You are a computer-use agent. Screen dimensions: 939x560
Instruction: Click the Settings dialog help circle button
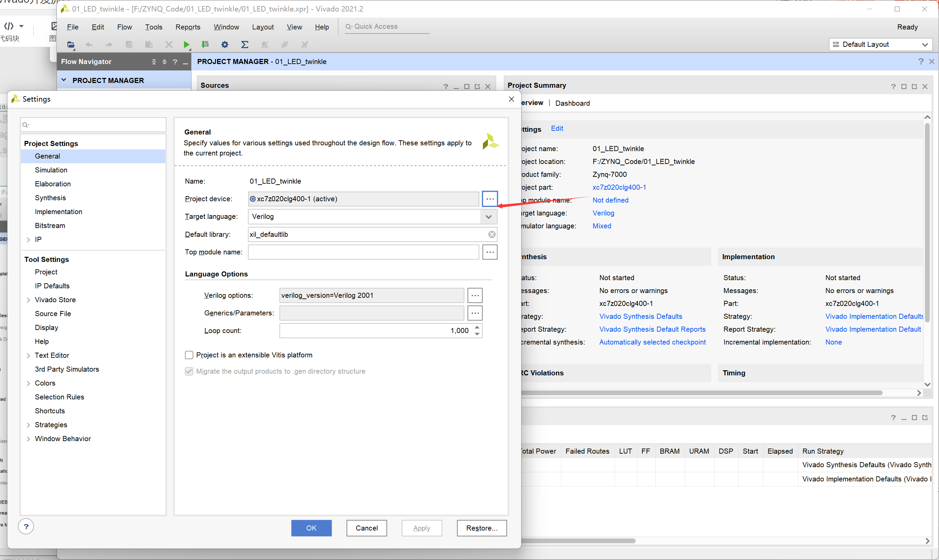click(26, 526)
